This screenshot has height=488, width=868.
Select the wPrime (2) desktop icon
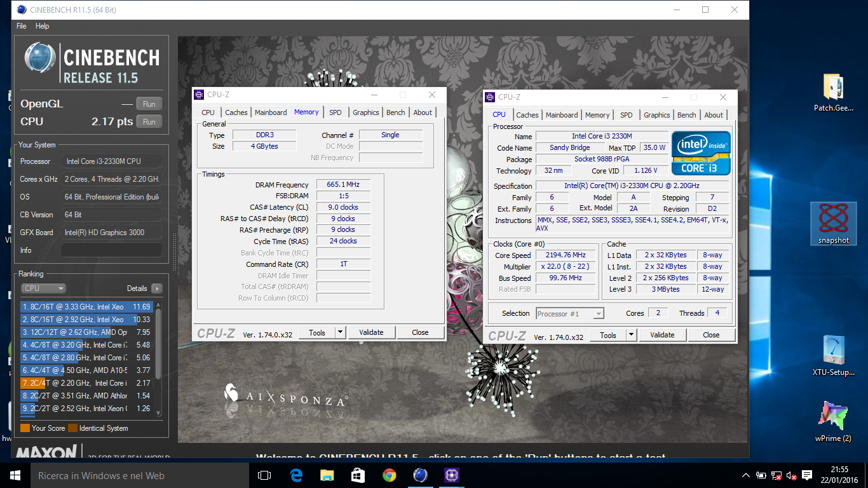[833, 422]
